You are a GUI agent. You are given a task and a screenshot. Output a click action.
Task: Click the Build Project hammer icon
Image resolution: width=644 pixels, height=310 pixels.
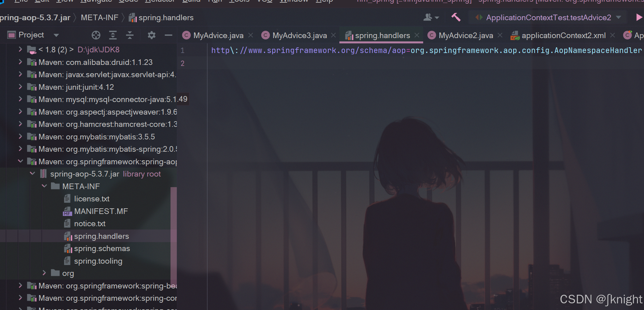(456, 17)
